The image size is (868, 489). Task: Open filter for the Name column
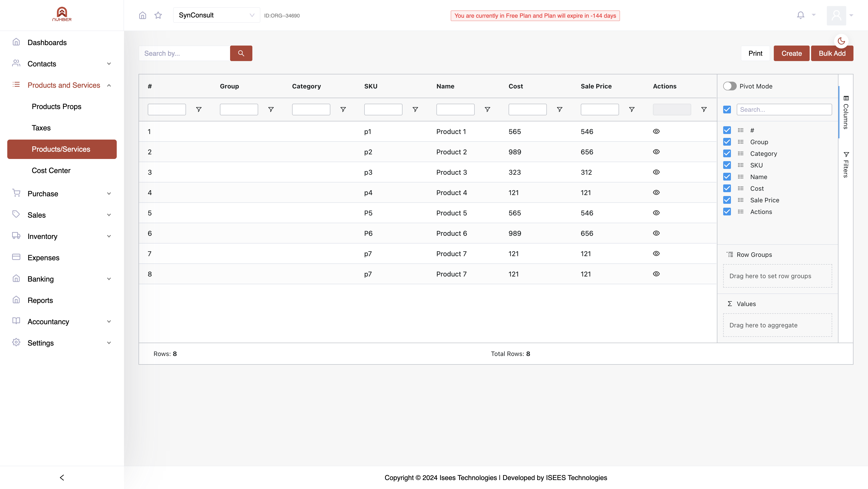487,110
